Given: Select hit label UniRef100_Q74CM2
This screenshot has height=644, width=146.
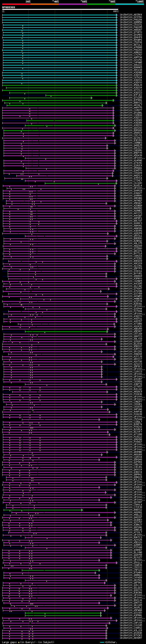Looking at the screenshot, I should (131, 163).
